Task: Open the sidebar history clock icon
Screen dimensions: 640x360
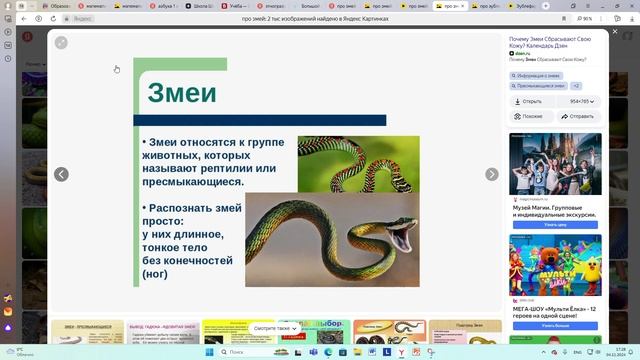Action: pos(8,59)
